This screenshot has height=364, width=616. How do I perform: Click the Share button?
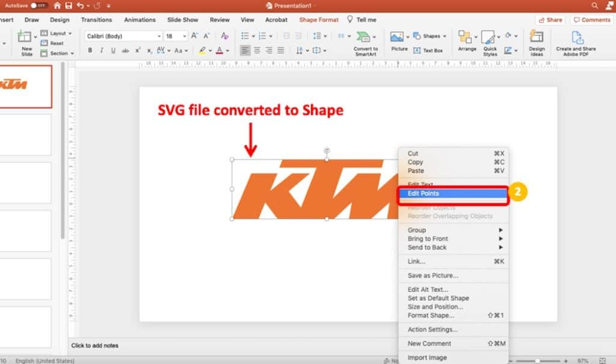[x=550, y=20]
